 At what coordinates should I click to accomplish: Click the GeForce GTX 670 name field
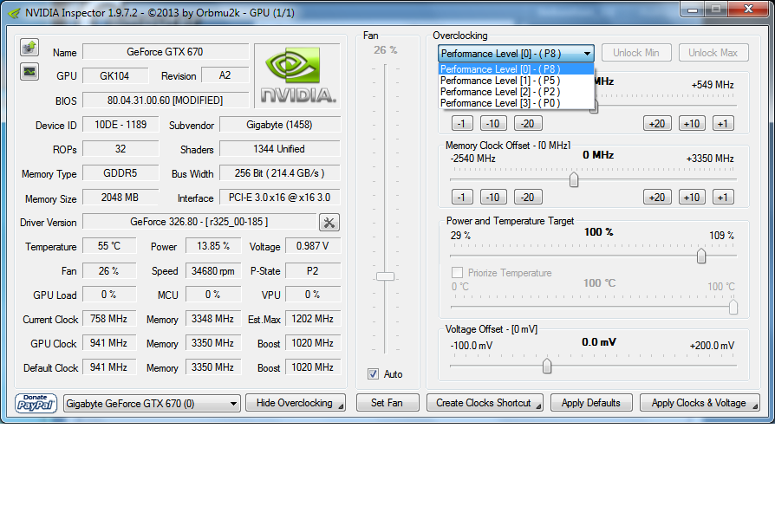coord(165,52)
